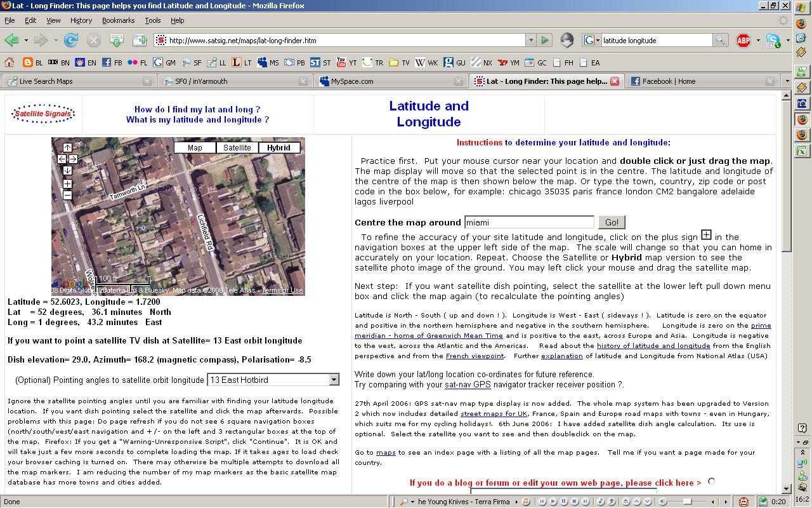Image resolution: width=812 pixels, height=508 pixels.
Task: Pan the map east with right arrow
Action: pyautogui.click(x=73, y=159)
